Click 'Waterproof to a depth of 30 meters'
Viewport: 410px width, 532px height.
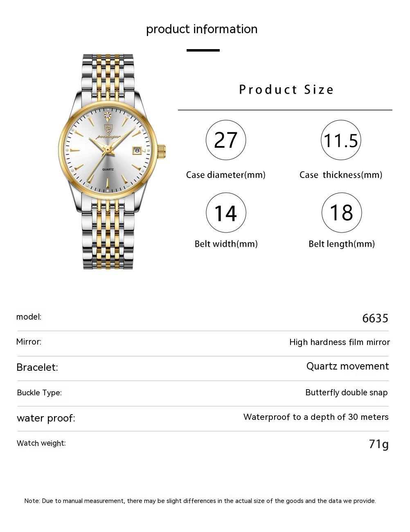315,417
